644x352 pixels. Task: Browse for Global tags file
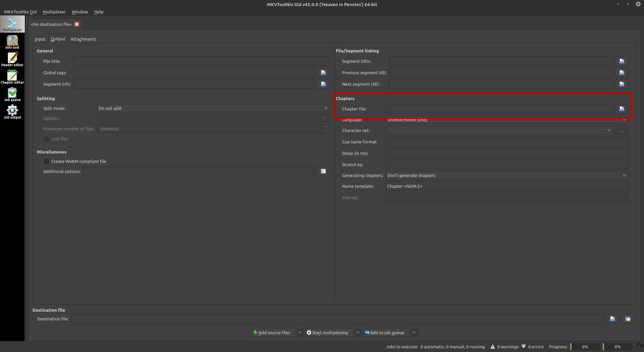[x=323, y=73]
